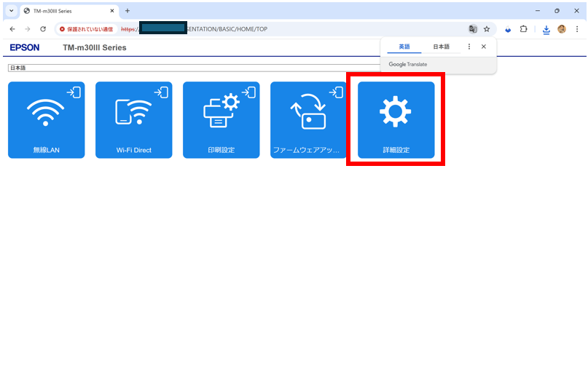This screenshot has height=369, width=588.
Task: Minimize the browser window
Action: click(x=538, y=11)
